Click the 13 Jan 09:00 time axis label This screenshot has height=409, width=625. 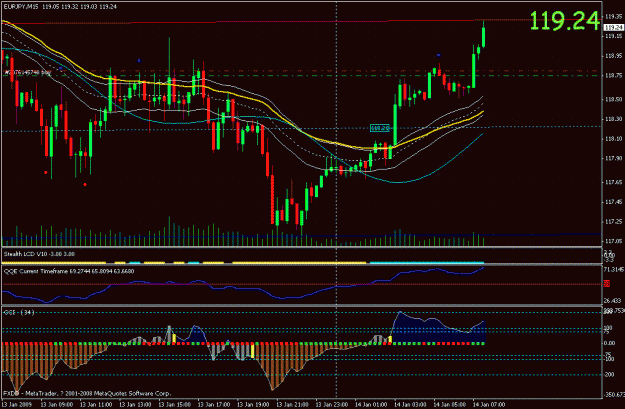coord(57,405)
